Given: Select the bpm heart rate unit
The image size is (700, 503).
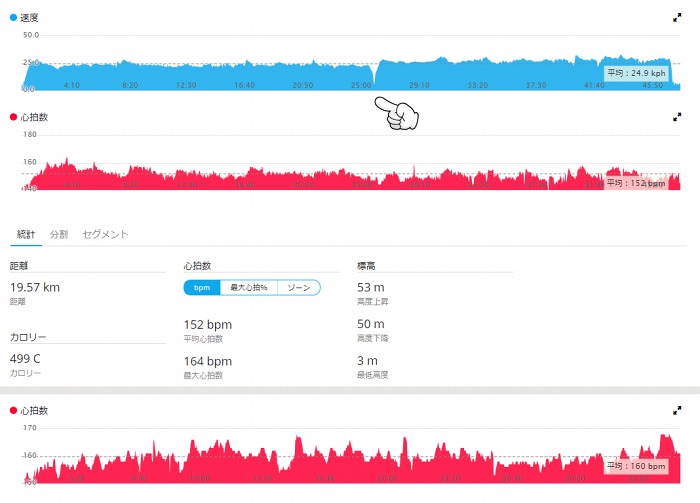Looking at the screenshot, I should (x=201, y=287).
